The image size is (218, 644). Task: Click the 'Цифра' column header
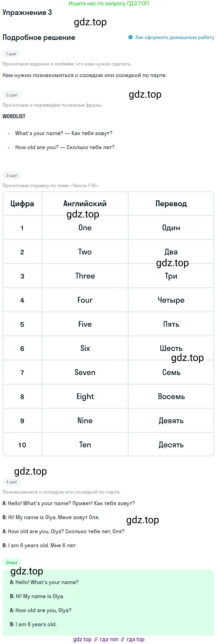(22, 204)
